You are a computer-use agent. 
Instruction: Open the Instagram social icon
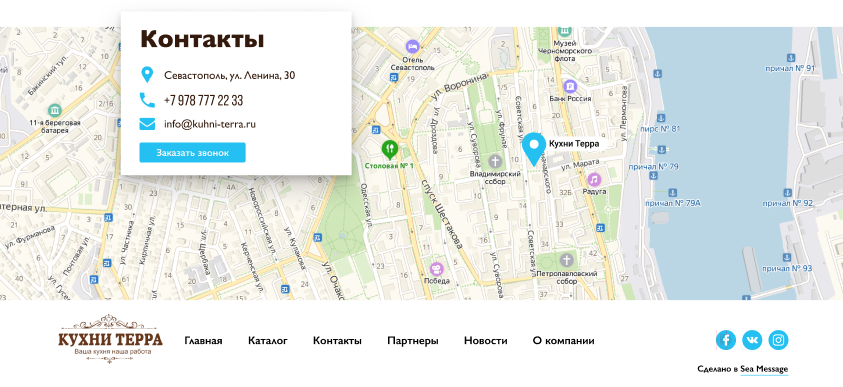(778, 340)
